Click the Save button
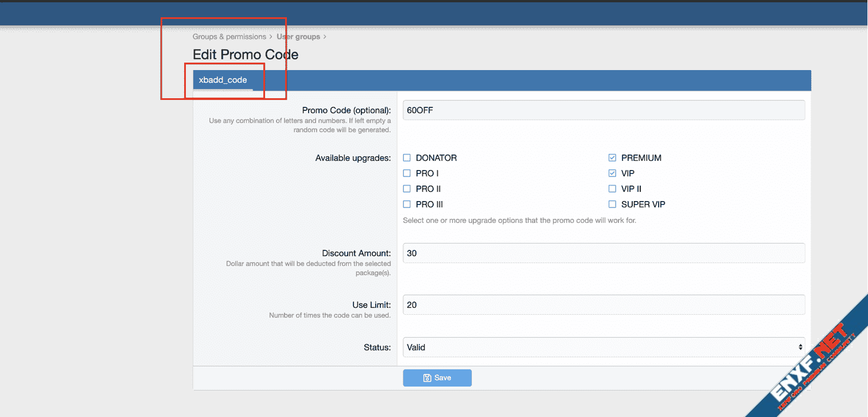Screen dimensions: 868x417 (437, 378)
